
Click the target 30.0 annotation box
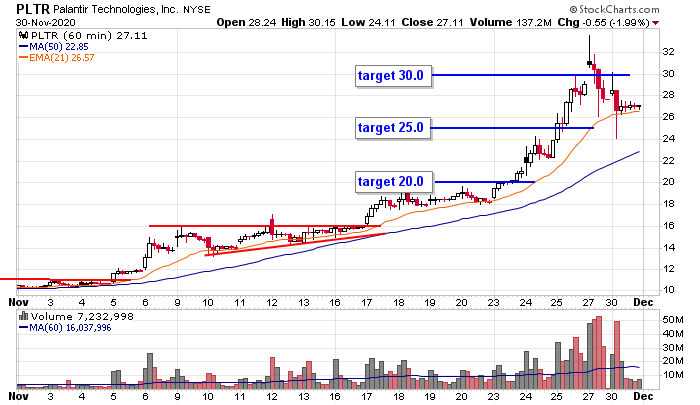tap(394, 76)
